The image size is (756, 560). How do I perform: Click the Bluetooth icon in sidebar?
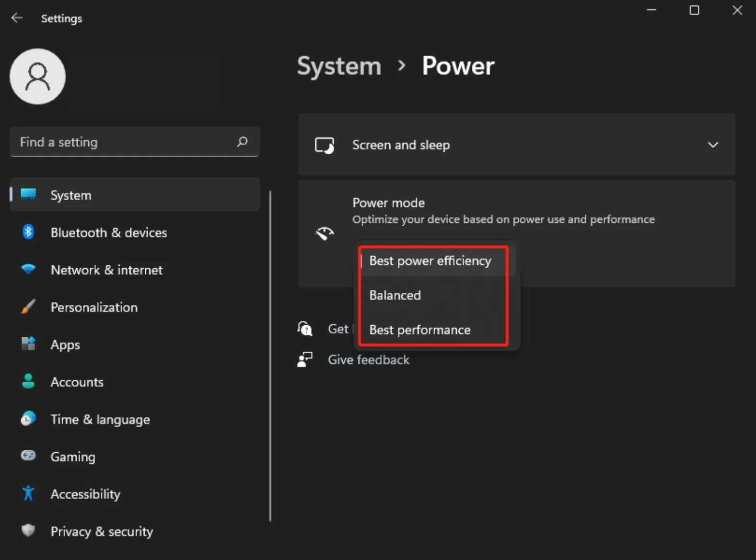click(x=28, y=232)
